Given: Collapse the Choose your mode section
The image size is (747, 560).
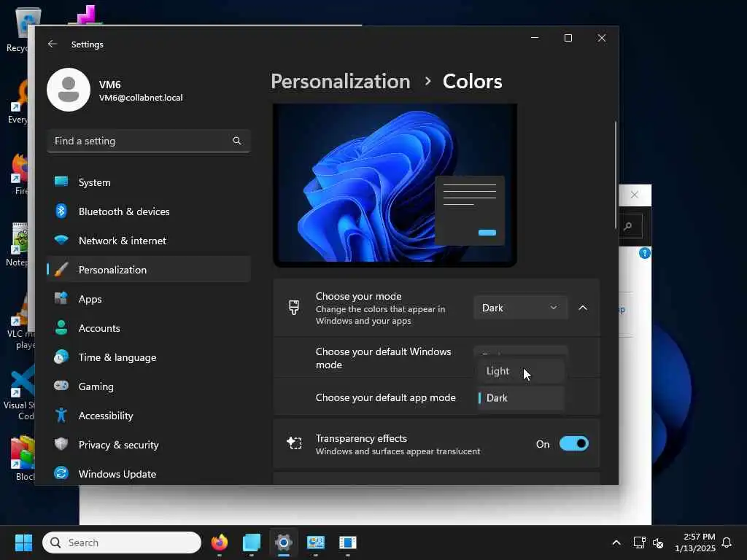Looking at the screenshot, I should pyautogui.click(x=583, y=308).
